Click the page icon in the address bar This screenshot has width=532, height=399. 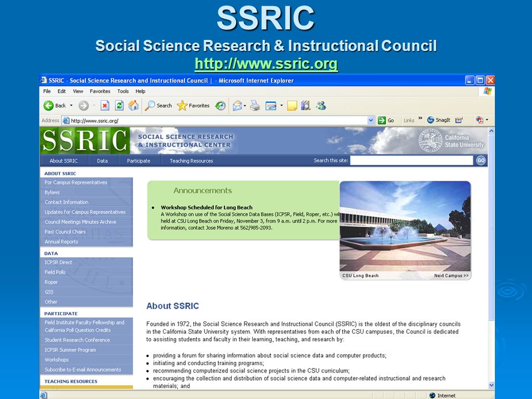pyautogui.click(x=66, y=120)
